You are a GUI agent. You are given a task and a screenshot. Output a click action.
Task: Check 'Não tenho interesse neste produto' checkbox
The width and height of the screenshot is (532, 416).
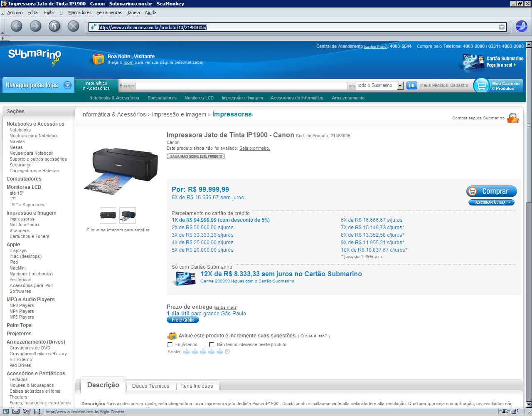coord(212,344)
